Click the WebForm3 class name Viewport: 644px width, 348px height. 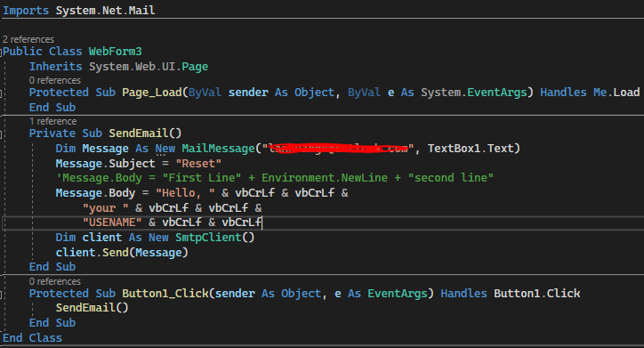[x=116, y=52]
